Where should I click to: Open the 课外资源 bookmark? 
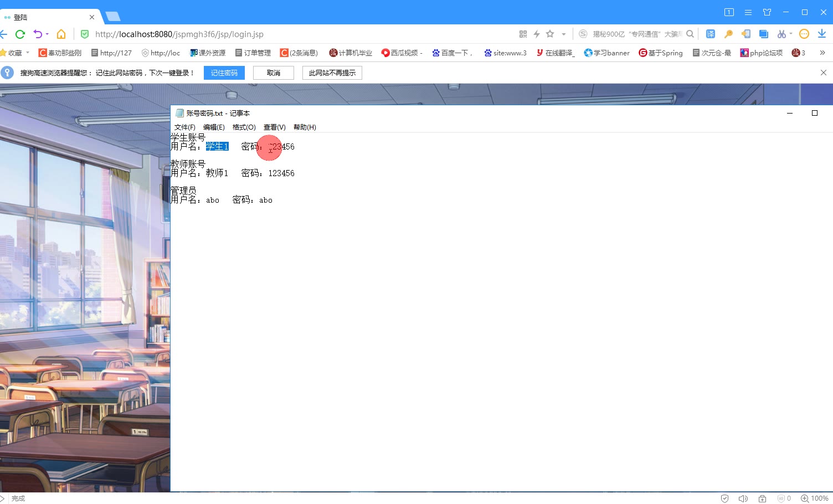click(208, 53)
